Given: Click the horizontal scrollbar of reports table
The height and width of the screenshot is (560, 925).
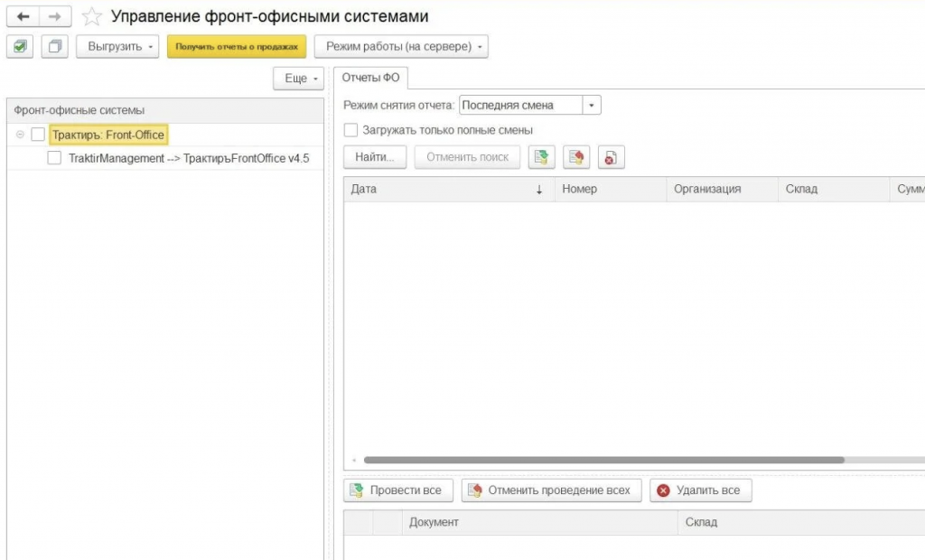Looking at the screenshot, I should 604,460.
